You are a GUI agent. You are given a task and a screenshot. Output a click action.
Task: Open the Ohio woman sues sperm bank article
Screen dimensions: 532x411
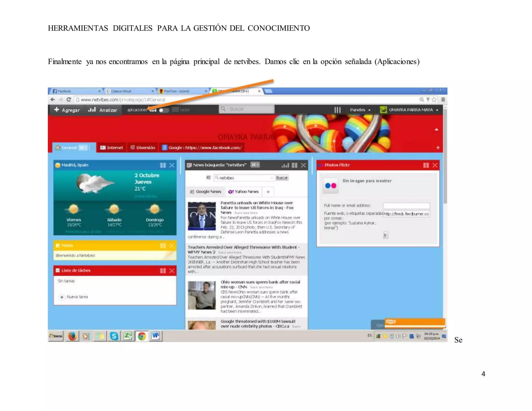260,284
